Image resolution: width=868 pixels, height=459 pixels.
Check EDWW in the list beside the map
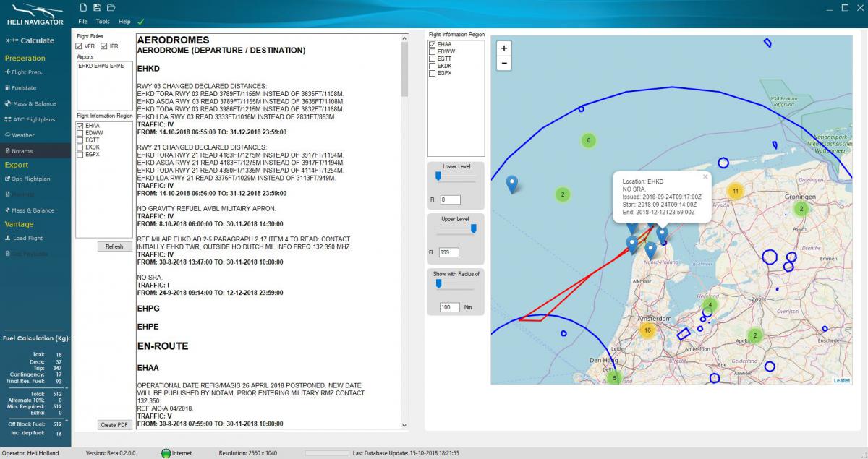click(433, 52)
